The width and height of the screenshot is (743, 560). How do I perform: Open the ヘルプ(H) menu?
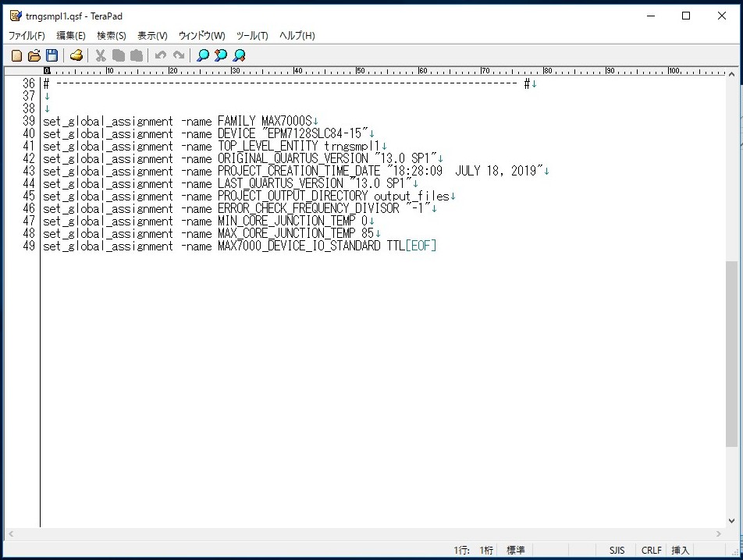pyautogui.click(x=297, y=36)
